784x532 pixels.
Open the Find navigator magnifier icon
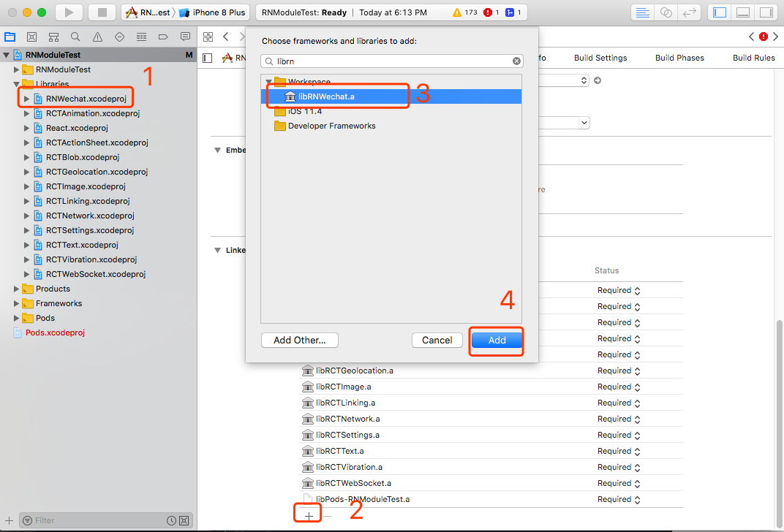75,37
